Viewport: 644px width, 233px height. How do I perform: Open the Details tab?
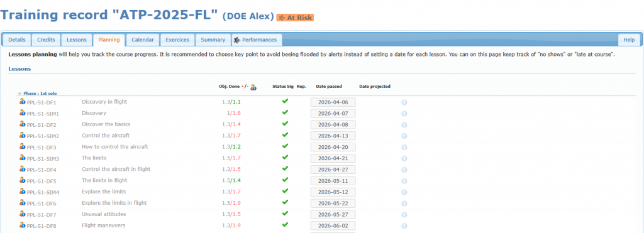[17, 40]
